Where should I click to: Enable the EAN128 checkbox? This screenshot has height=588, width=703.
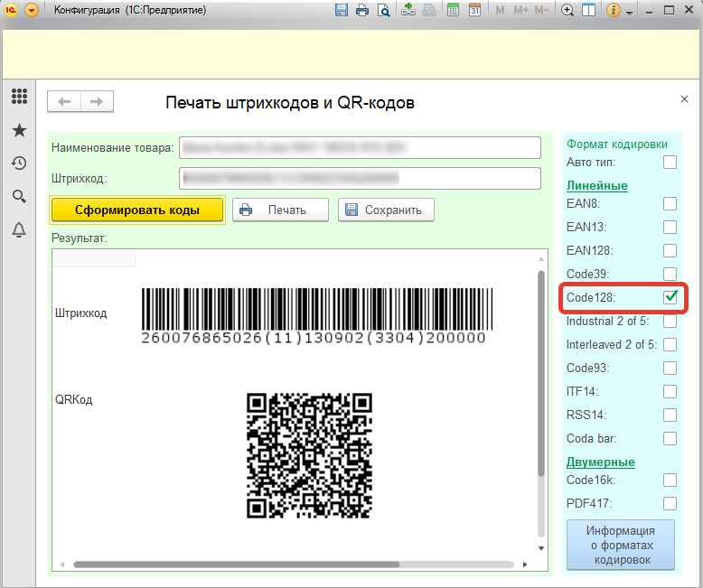coord(670,250)
